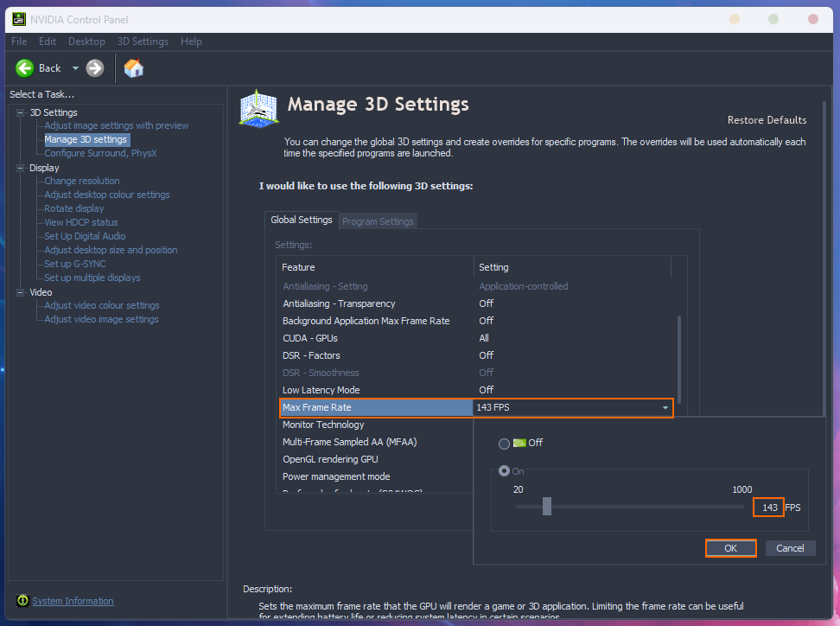Select Manage 3D settings in task tree
This screenshot has width=840, height=626.
pos(86,139)
